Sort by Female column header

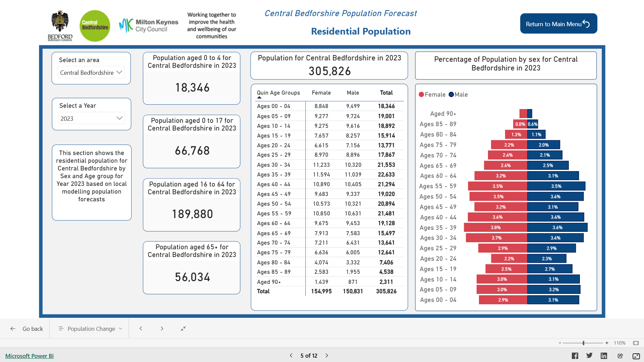tap(321, 93)
